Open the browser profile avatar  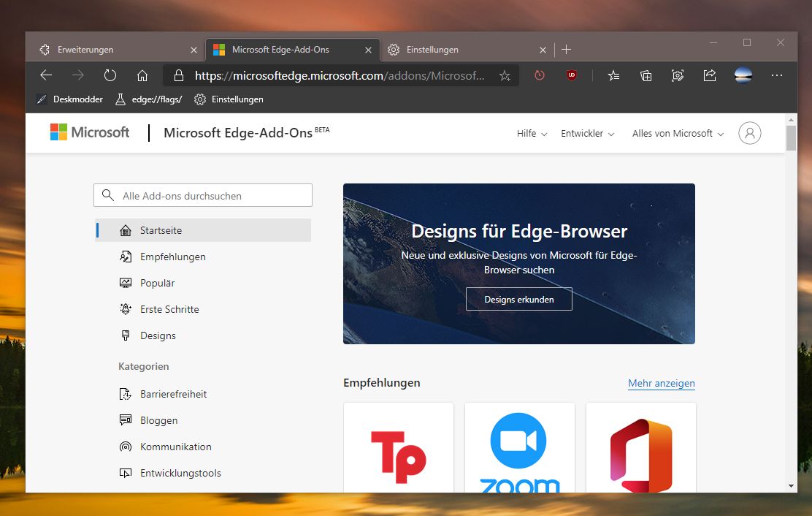point(743,75)
